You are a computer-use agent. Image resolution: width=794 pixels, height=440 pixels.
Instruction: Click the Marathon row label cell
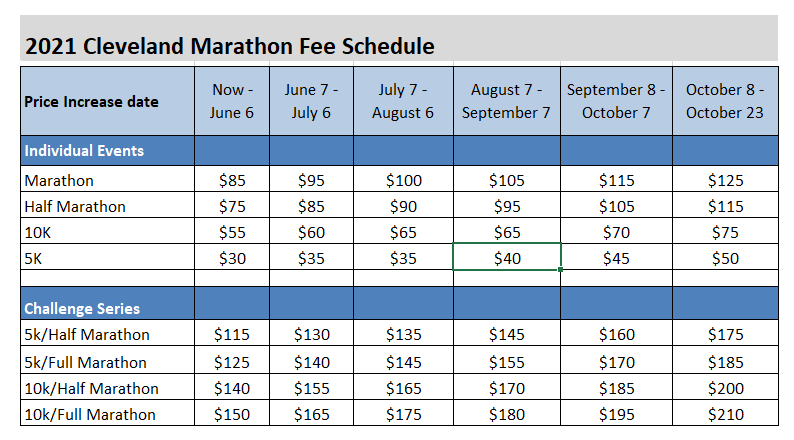tap(59, 181)
